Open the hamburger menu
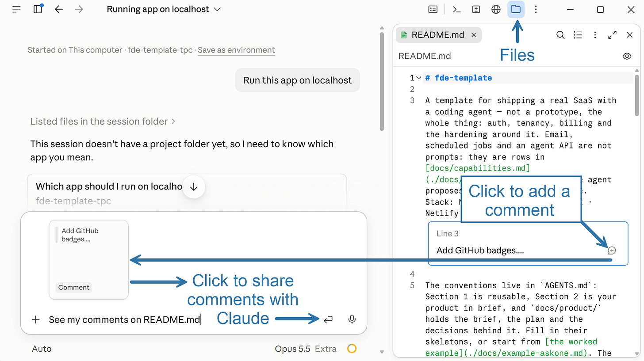The height and width of the screenshot is (361, 644). point(17,9)
